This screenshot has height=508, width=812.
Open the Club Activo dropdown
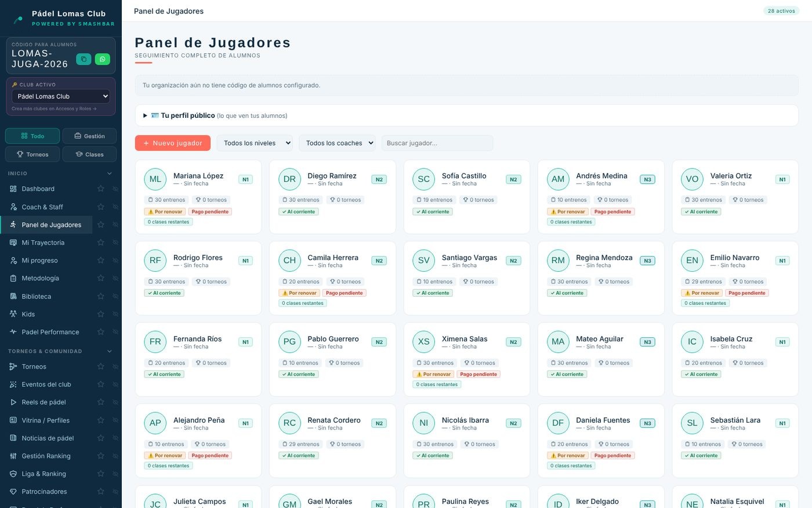pyautogui.click(x=61, y=96)
